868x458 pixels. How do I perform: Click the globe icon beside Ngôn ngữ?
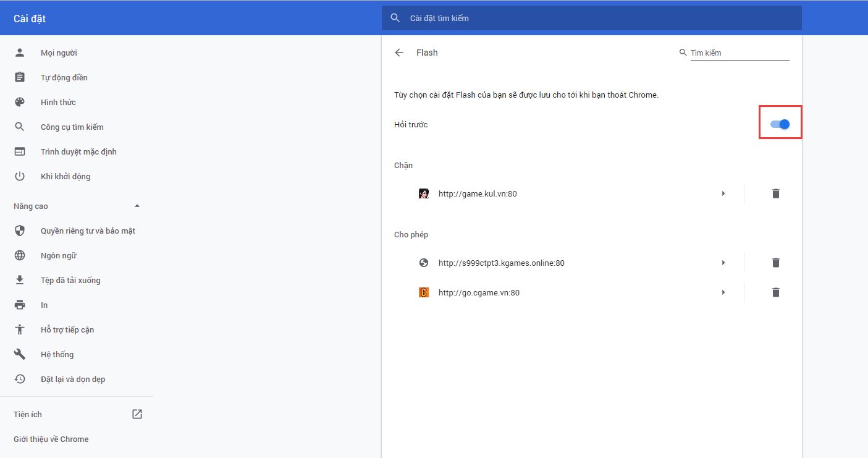pyautogui.click(x=20, y=255)
